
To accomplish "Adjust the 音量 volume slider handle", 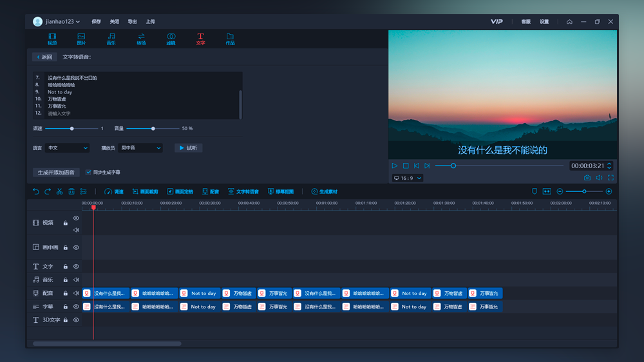I will (x=153, y=129).
